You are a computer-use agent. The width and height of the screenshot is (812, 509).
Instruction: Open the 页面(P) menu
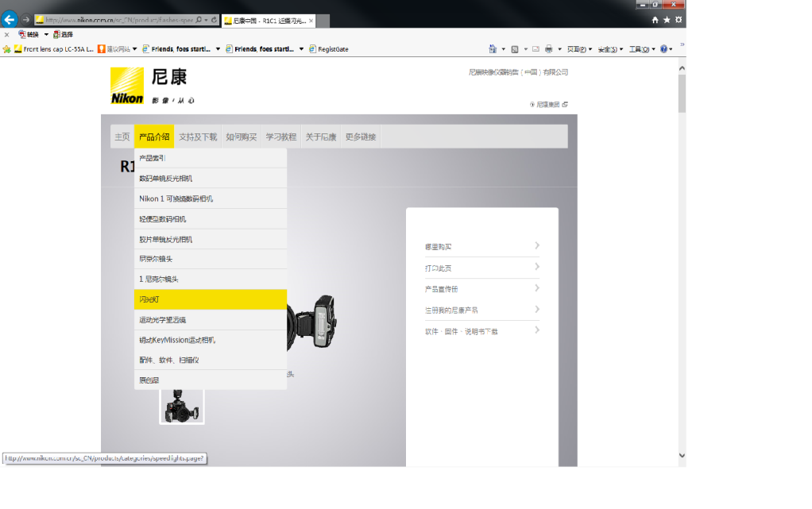click(579, 49)
